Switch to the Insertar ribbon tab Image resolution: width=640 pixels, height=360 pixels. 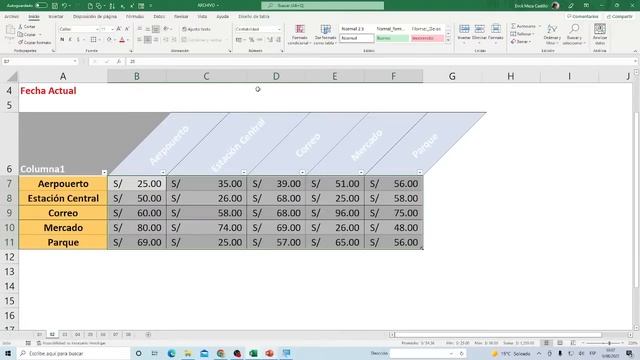coord(56,17)
